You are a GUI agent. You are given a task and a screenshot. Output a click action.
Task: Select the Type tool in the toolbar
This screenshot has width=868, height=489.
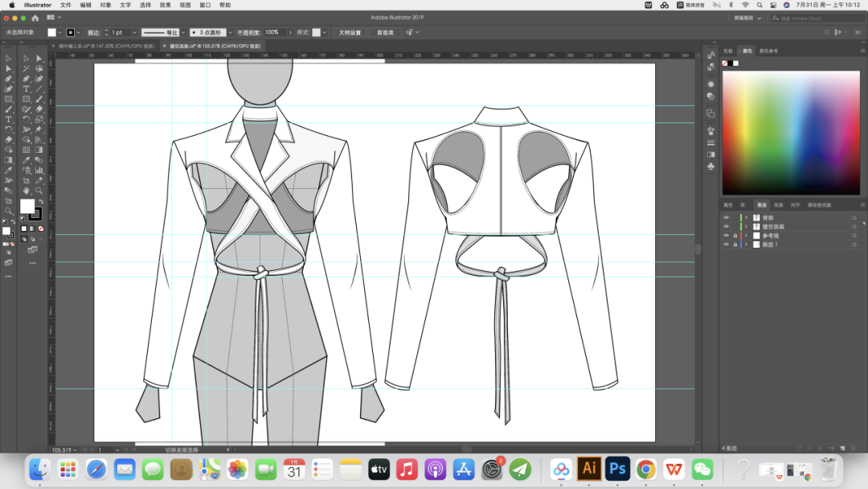[x=26, y=88]
